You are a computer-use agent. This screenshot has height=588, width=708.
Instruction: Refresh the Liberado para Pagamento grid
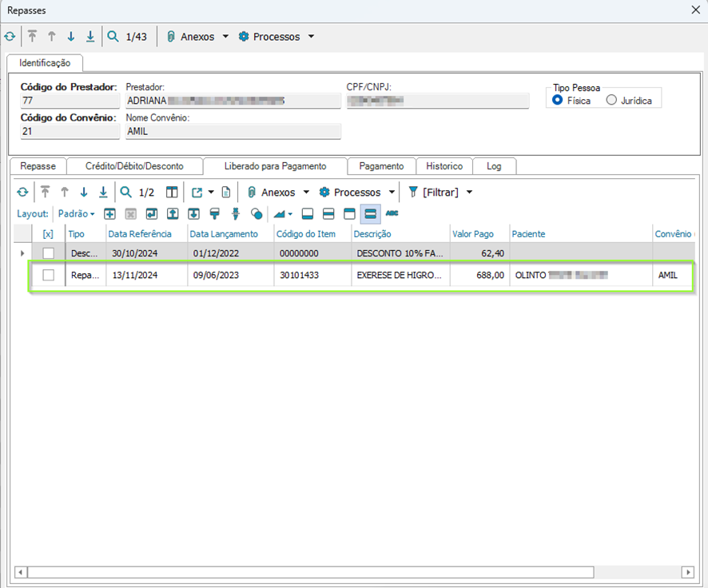pyautogui.click(x=22, y=193)
